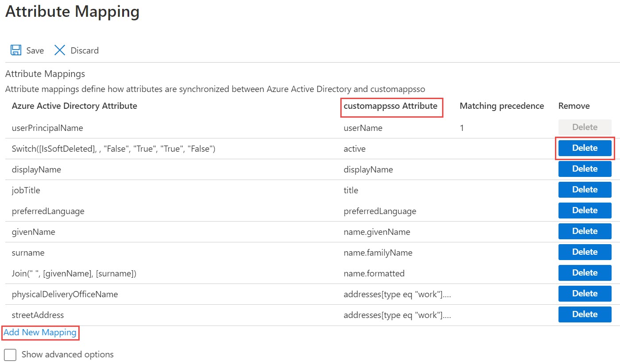The image size is (620, 364).
Task: Click the Save floppy disk icon
Action: [x=16, y=50]
